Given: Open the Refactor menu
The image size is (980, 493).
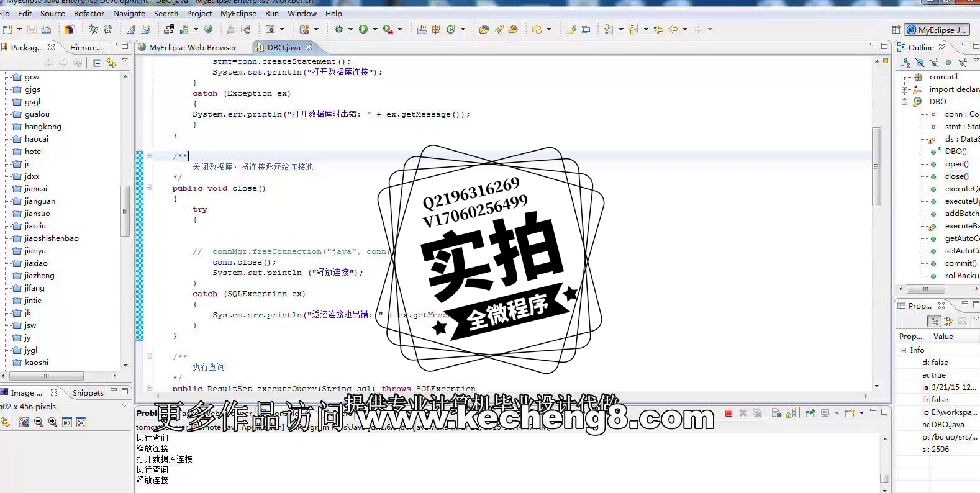Looking at the screenshot, I should point(89,13).
